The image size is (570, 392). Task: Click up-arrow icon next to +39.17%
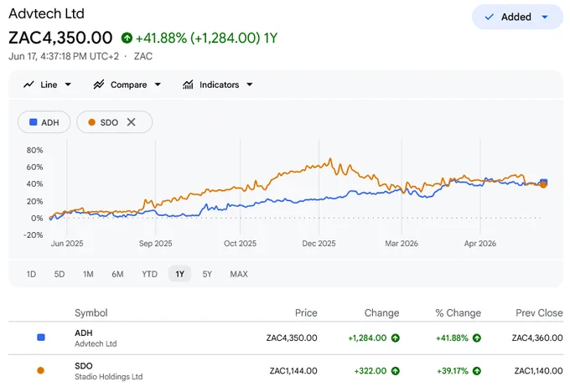click(x=477, y=371)
